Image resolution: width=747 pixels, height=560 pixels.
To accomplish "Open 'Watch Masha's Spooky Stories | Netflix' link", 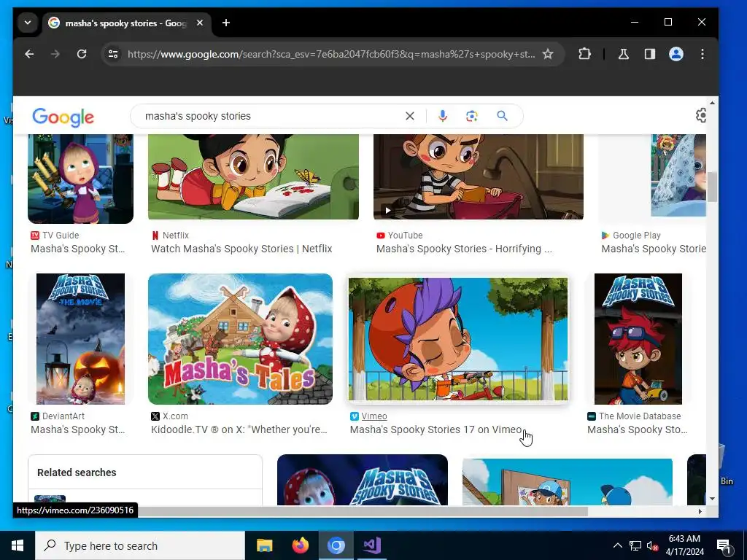I will click(241, 249).
